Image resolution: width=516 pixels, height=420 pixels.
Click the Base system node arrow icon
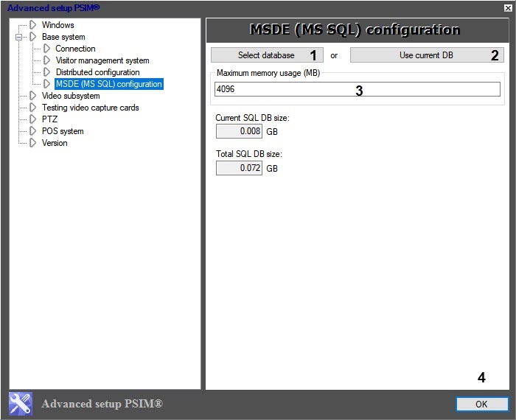33,37
